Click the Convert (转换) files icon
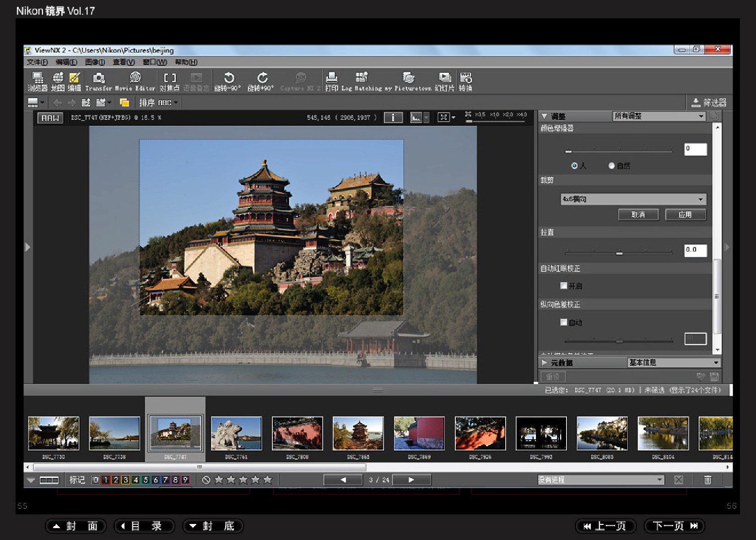This screenshot has height=540, width=756. (x=465, y=81)
